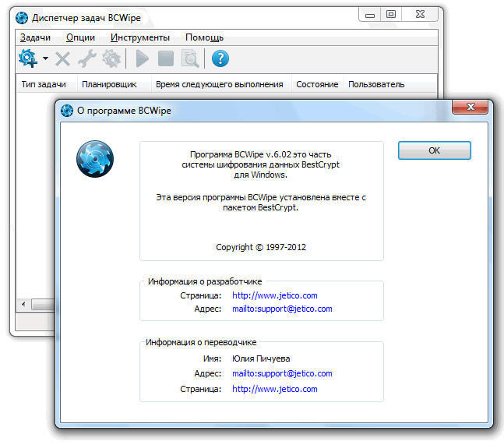Click the Диспетчер задач BCWipe title icon
504x445 pixels.
(22, 18)
